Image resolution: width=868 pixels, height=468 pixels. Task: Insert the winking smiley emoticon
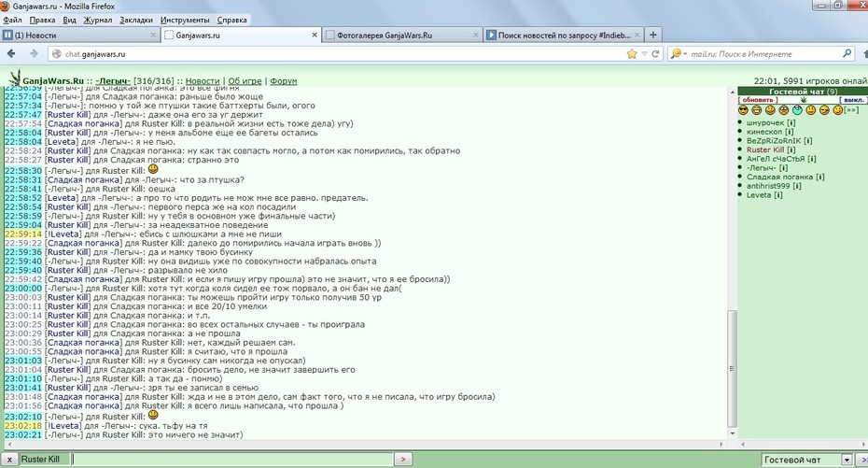pos(837,110)
